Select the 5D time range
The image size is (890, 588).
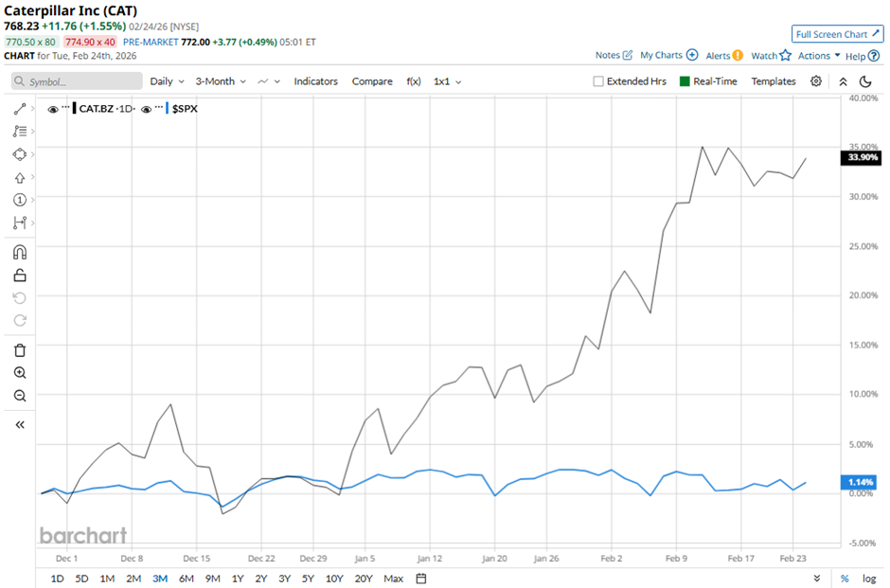(x=81, y=579)
